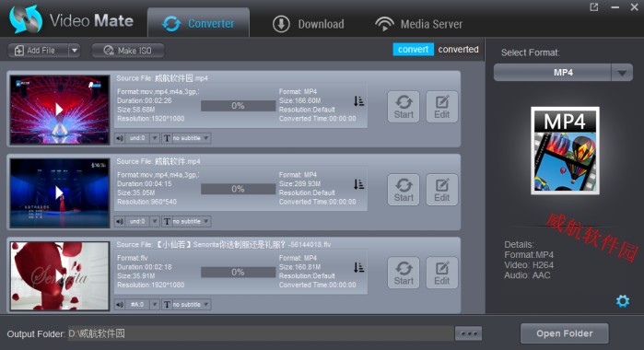Screen dimensions: 644x350
Task: Open the Download tab
Action: (x=309, y=24)
